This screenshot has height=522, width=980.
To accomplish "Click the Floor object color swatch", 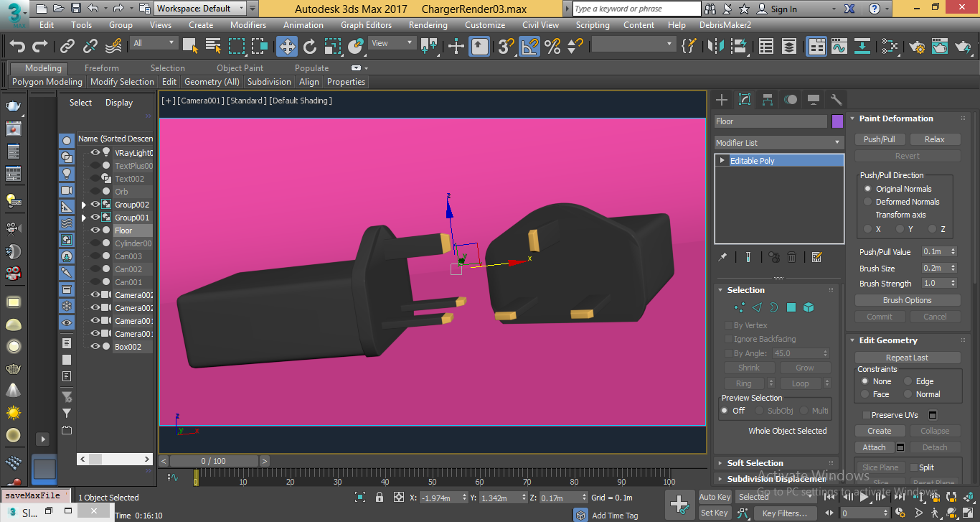I will pos(837,121).
